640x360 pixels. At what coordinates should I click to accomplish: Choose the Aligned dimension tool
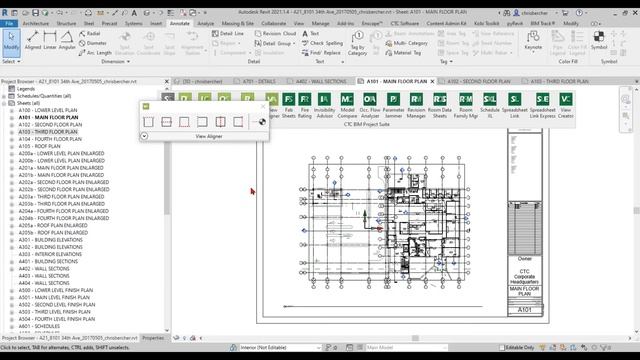click(33, 41)
